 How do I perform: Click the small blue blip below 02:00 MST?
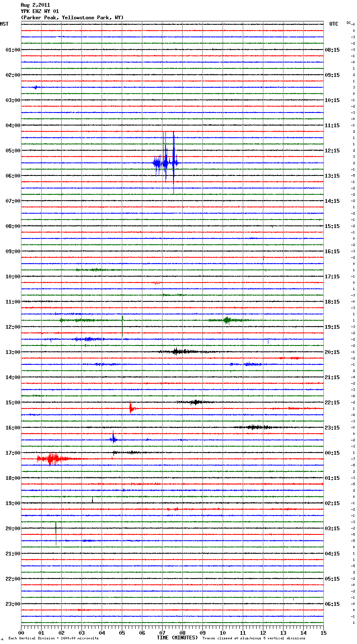pos(36,87)
